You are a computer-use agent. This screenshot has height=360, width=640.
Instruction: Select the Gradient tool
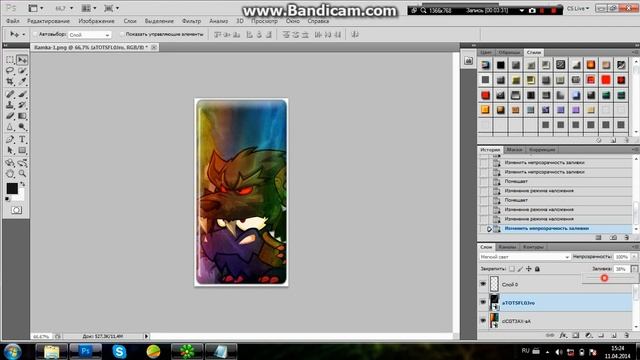click(x=22, y=116)
